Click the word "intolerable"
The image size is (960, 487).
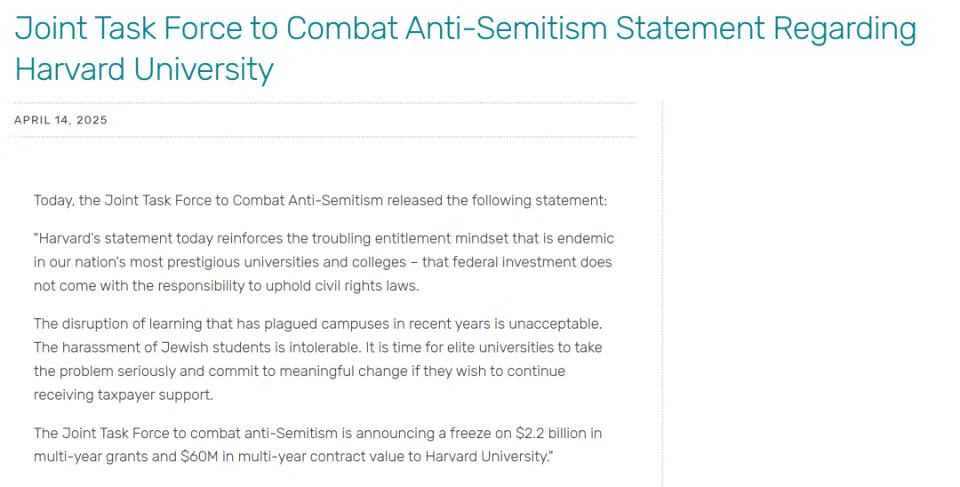tap(313, 347)
